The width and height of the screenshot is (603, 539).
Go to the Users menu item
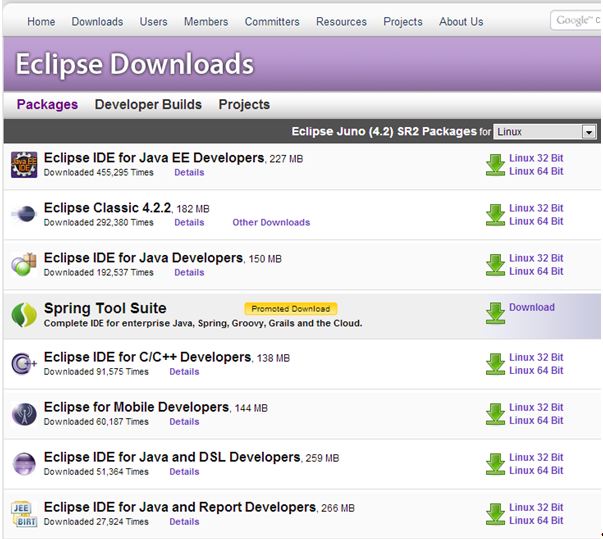(x=153, y=22)
